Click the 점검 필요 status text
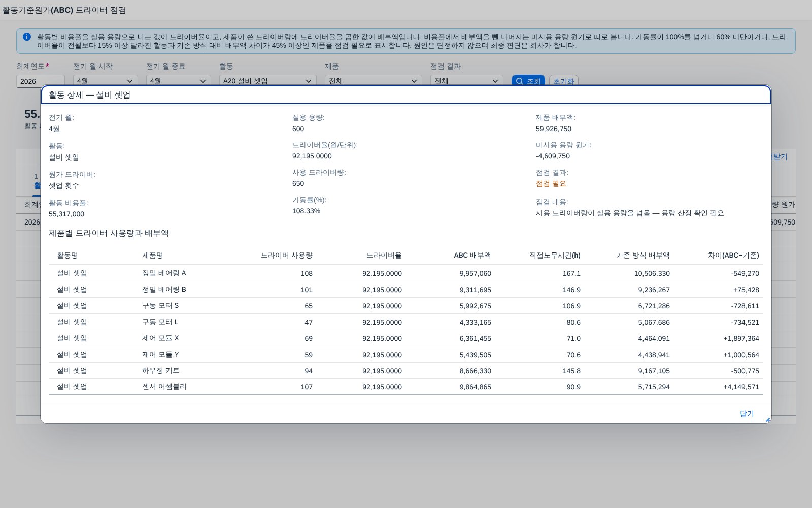Screen dimensions: 812x508 click(551, 184)
